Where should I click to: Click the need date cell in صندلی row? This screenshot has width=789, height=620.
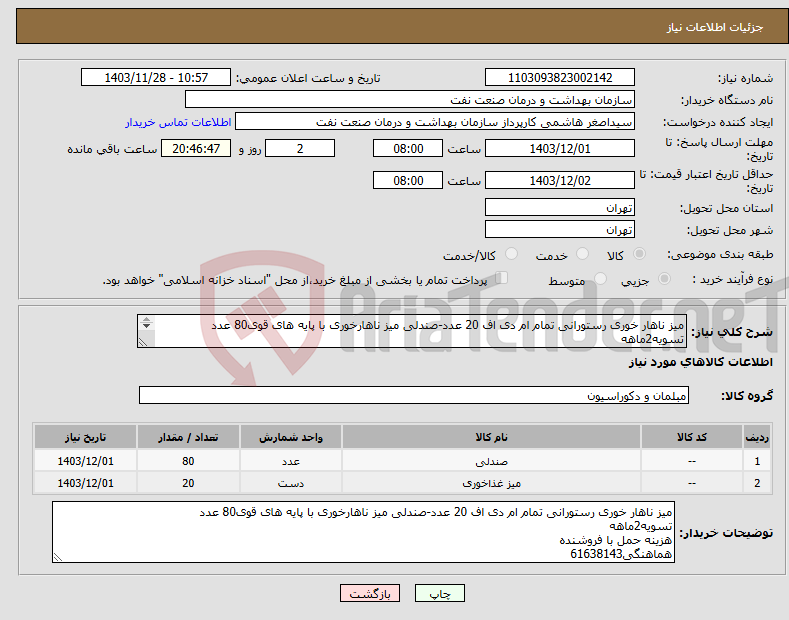pyautogui.click(x=86, y=460)
